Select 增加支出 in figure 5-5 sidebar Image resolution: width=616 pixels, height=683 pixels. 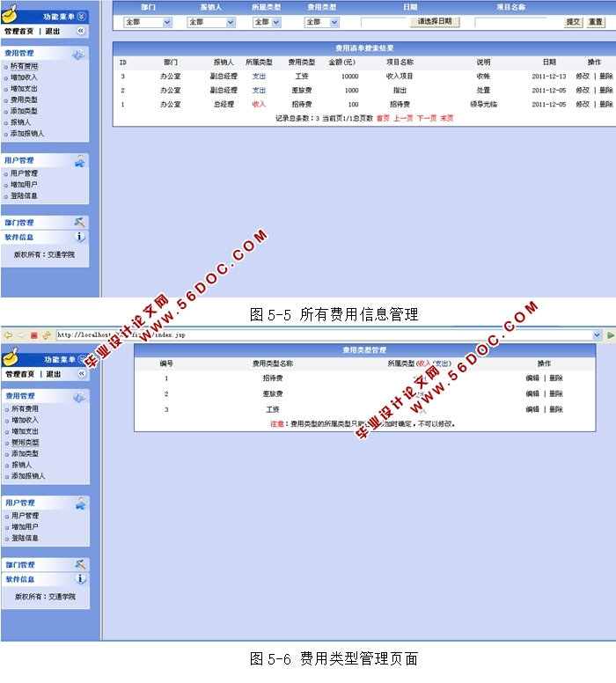coord(24,88)
